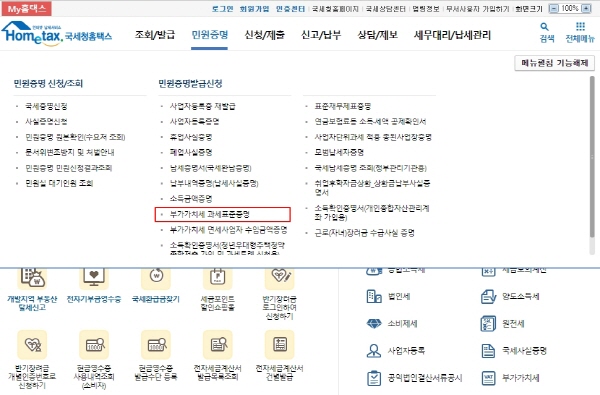
Task: Click 반기장려금 로그인하여 신청하기 icon
Action: tap(280, 278)
